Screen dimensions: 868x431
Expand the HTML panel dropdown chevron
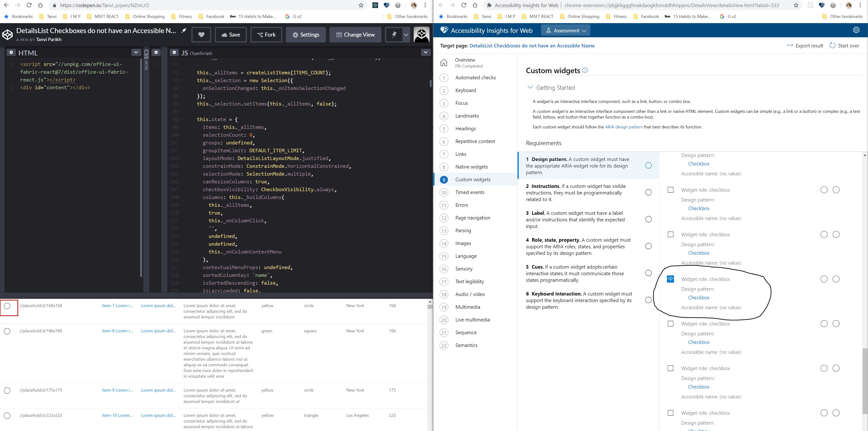(x=136, y=52)
